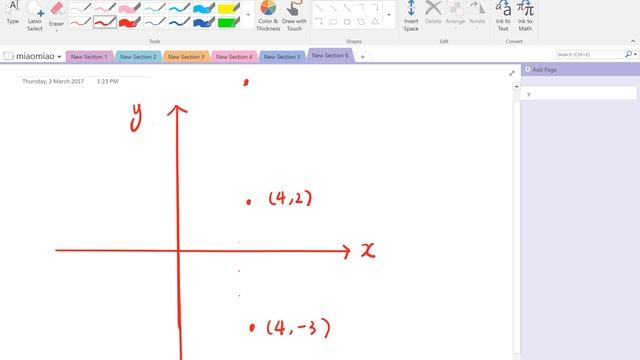This screenshot has width=640, height=360.
Task: Click the page date Thursday, 2 March 2017
Action: coord(53,81)
